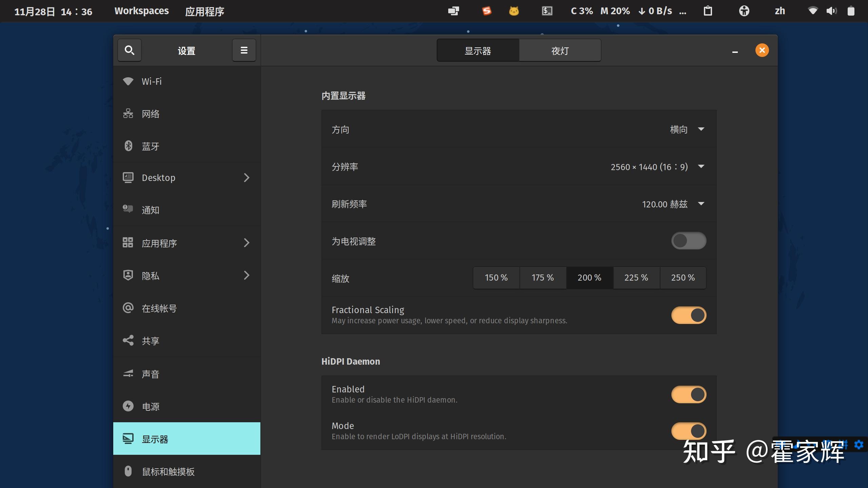Screen dimensions: 868x488
Task: Click the network icon beside 网络
Action: [128, 114]
